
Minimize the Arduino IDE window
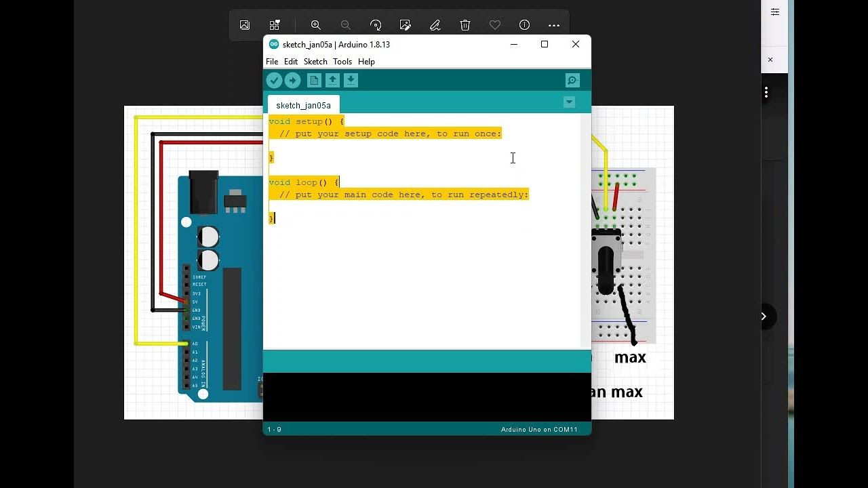(x=514, y=44)
